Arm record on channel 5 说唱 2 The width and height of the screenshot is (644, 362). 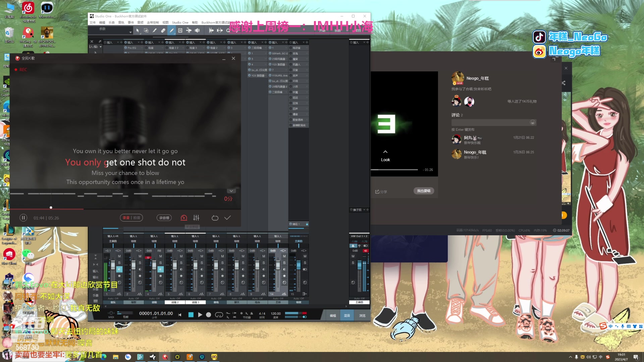point(181,276)
